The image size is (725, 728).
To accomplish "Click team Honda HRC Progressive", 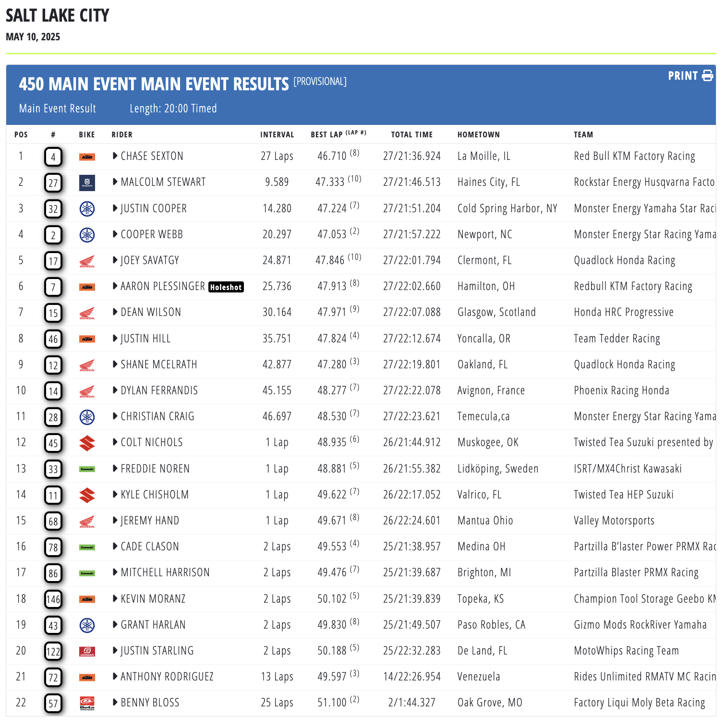I will click(624, 312).
